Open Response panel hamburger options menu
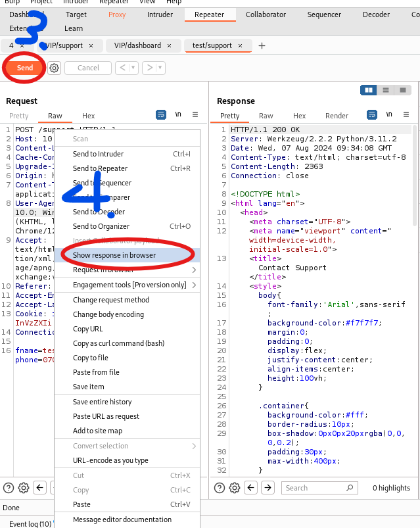This screenshot has height=528, width=420. coord(406,114)
